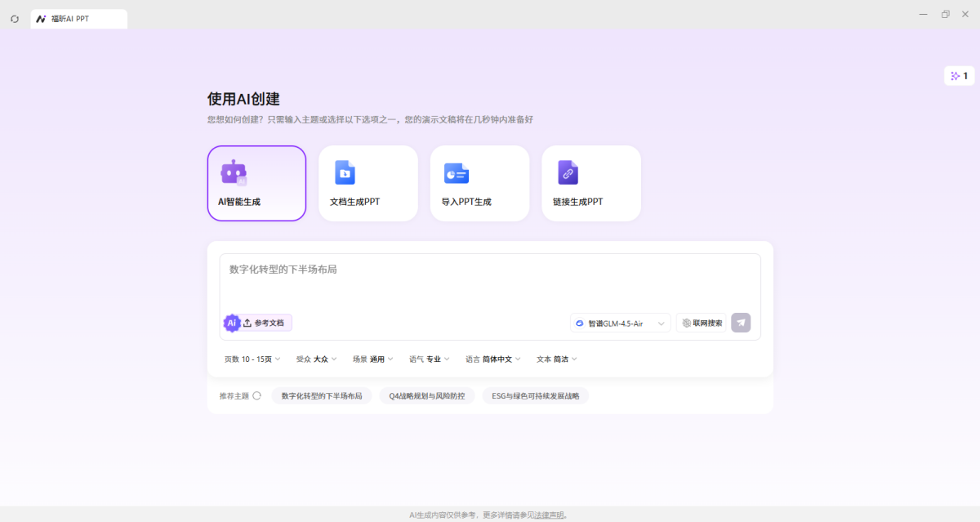The image size is (980, 522).
Task: Change 语言 简体中文 language dropdown
Action: 494,359
